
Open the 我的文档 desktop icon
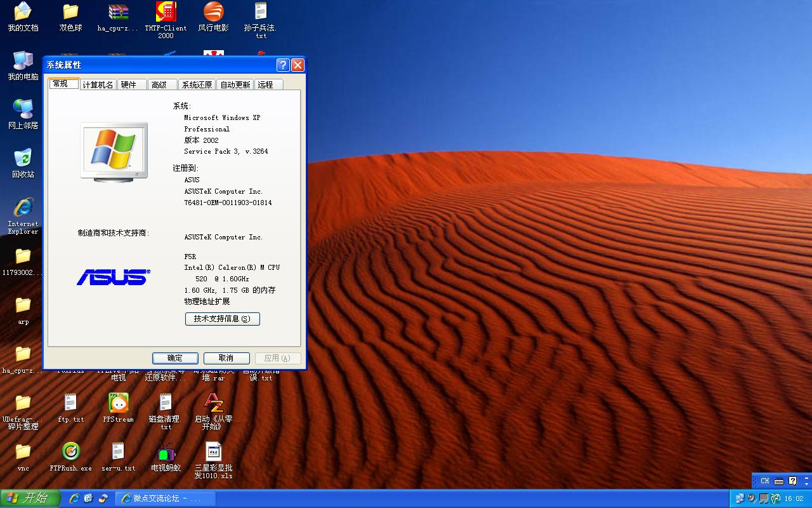click(23, 17)
